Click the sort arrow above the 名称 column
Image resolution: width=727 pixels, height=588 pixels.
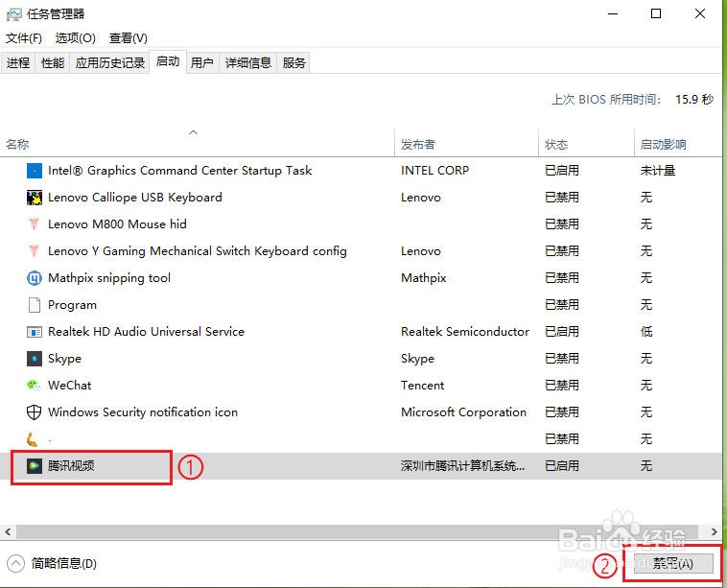[x=194, y=132]
